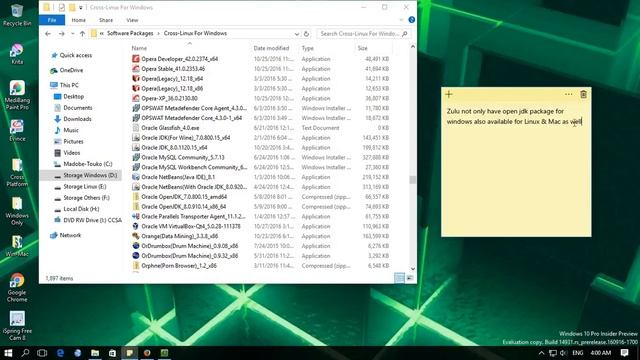Open Explorer help icon
This screenshot has width=640, height=360.
point(411,20)
